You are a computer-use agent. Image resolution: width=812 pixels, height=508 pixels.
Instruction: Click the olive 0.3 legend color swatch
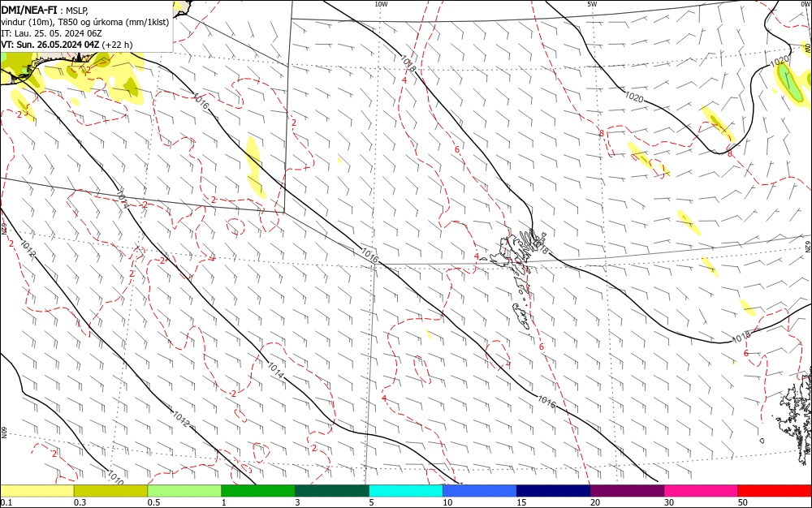point(110,491)
